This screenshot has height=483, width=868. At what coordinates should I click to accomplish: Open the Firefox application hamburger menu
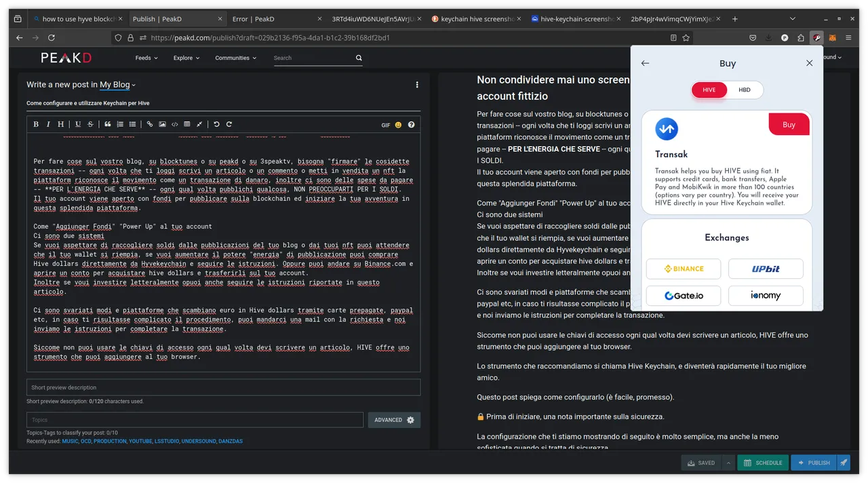click(848, 38)
